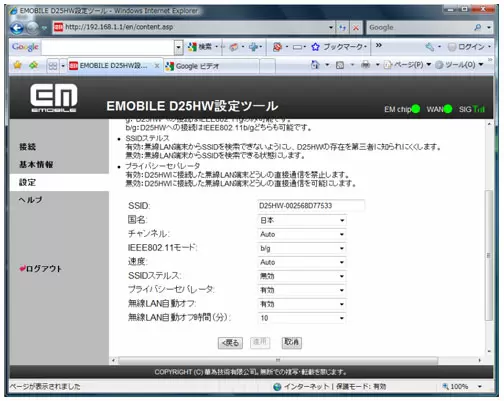Click the Internet zone globe icon

277,387
